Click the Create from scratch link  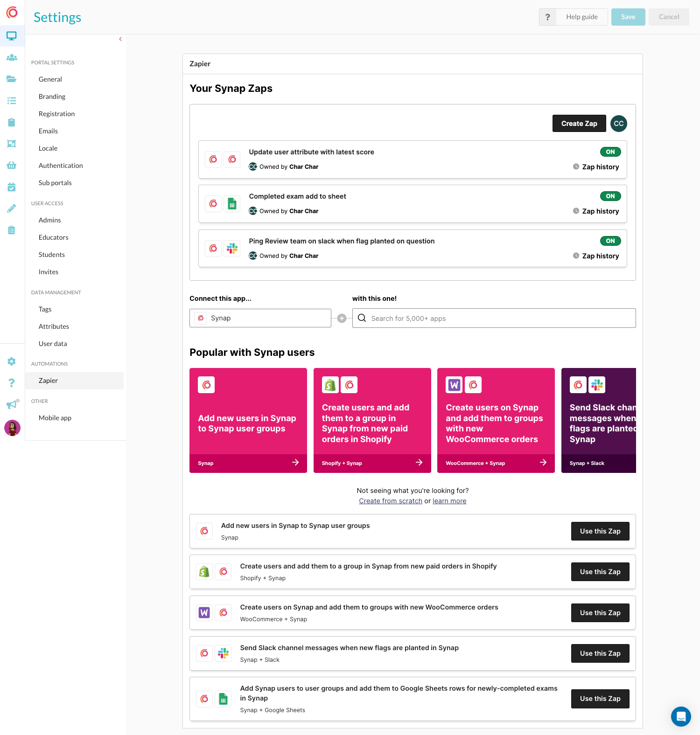390,501
